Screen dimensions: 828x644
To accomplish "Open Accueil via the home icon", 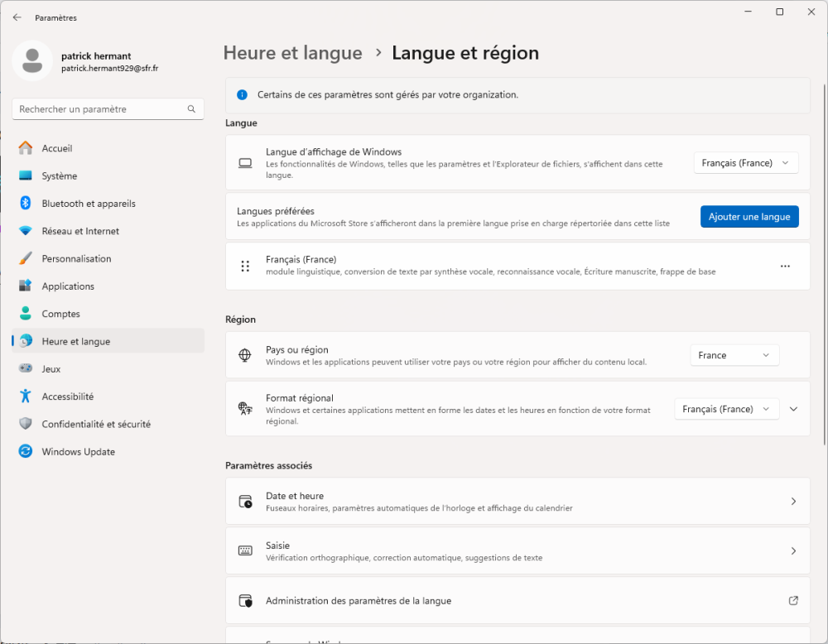I will (x=26, y=148).
